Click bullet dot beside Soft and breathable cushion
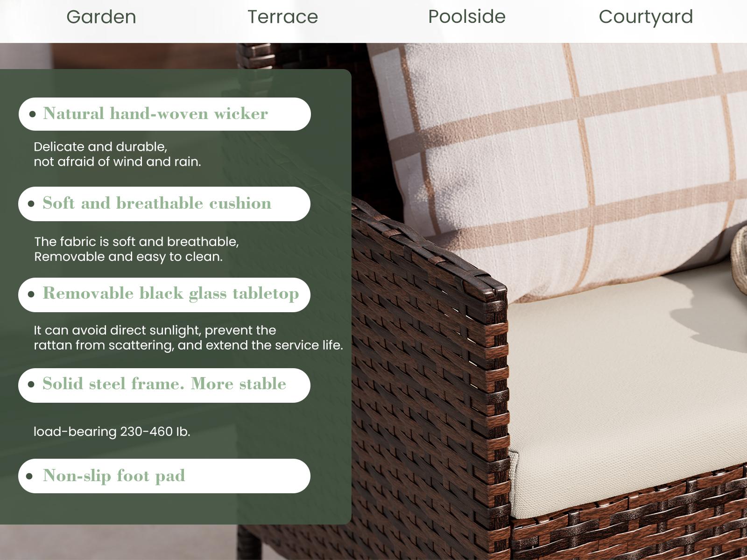This screenshot has height=560, width=747. [31, 203]
